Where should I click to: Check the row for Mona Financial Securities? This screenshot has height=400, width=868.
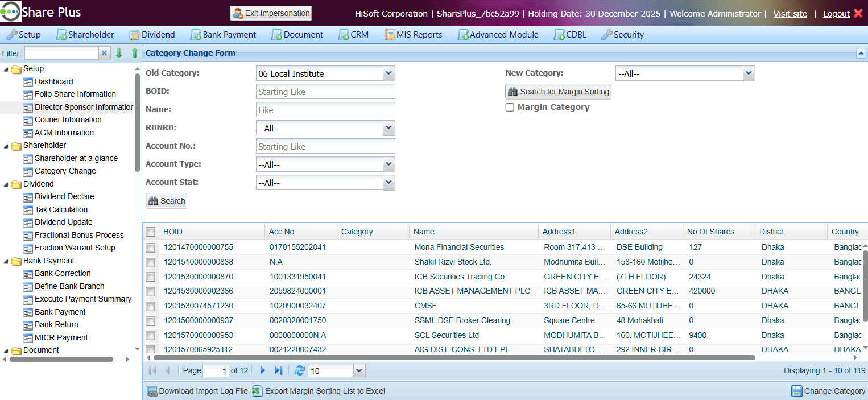coord(150,248)
